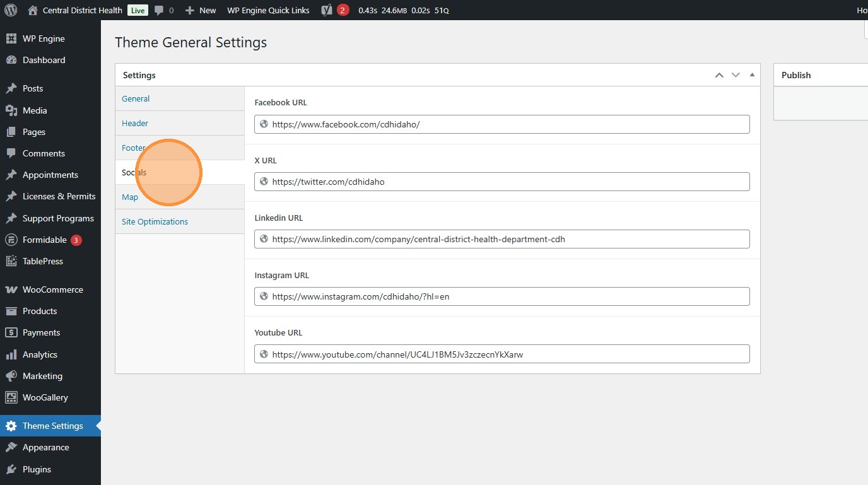
Task: Click the WordPress logo icon
Action: click(x=11, y=10)
